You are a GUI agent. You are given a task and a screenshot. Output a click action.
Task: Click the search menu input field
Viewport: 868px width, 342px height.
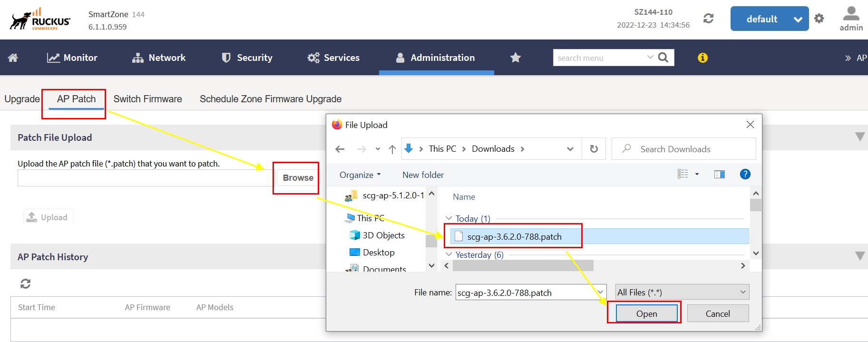tap(599, 58)
